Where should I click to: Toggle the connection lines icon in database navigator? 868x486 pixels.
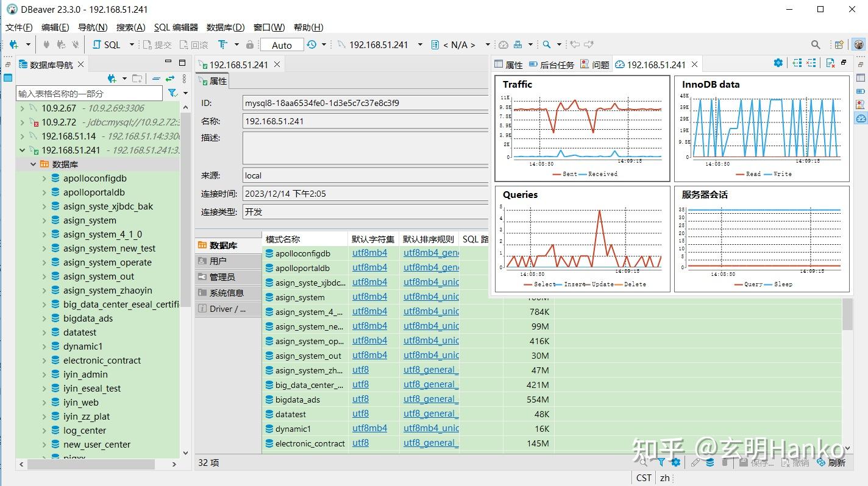155,79
